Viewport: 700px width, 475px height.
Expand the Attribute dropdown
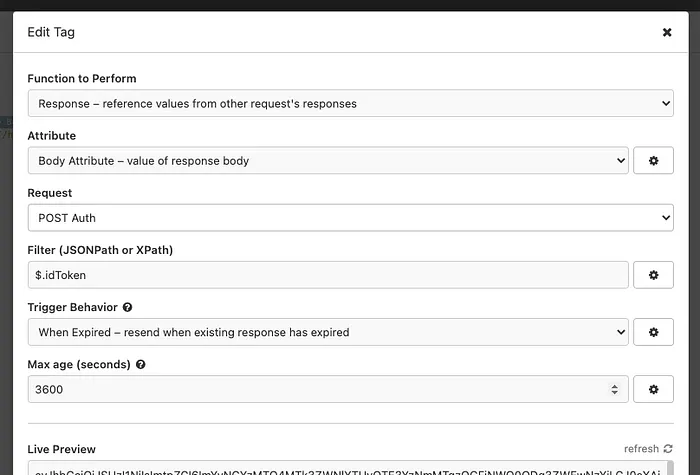(328, 160)
